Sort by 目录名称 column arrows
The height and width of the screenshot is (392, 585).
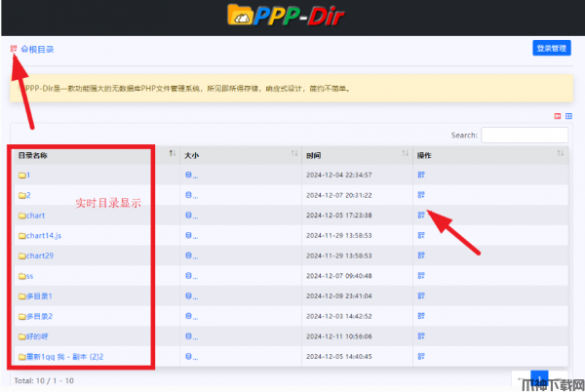[x=172, y=153]
